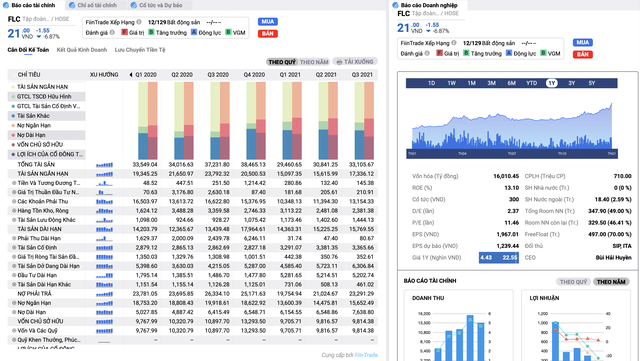The height and width of the screenshot is (361, 640).
Task: Click MUA in the Báo cáo Doanh nghiệp panel
Action: (x=583, y=42)
